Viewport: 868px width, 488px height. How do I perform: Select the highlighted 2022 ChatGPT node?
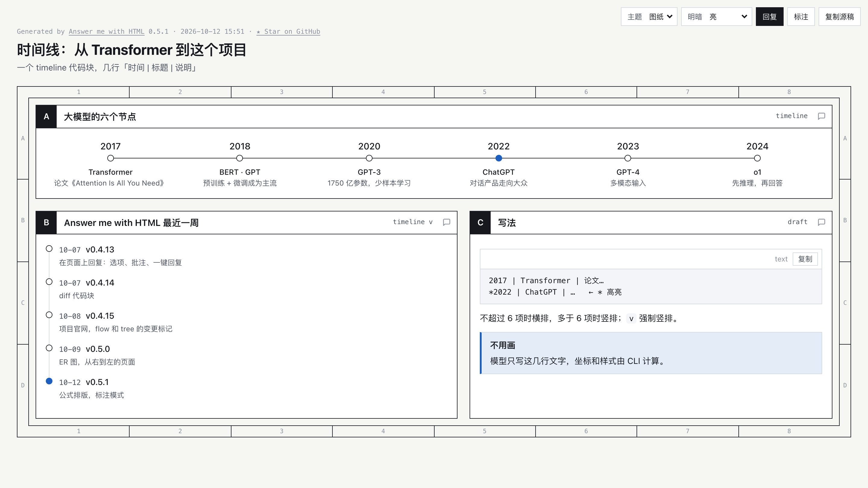pos(499,158)
